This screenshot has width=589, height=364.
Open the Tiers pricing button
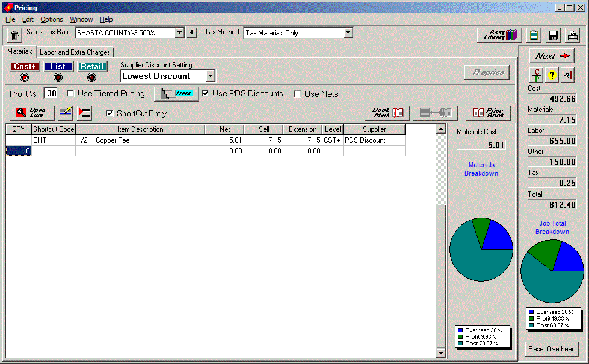(176, 93)
